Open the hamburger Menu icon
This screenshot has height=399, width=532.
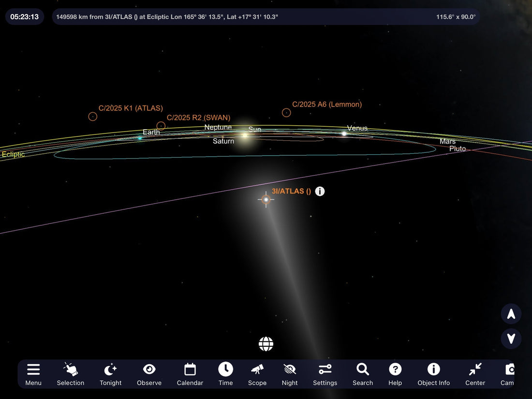[33, 370]
